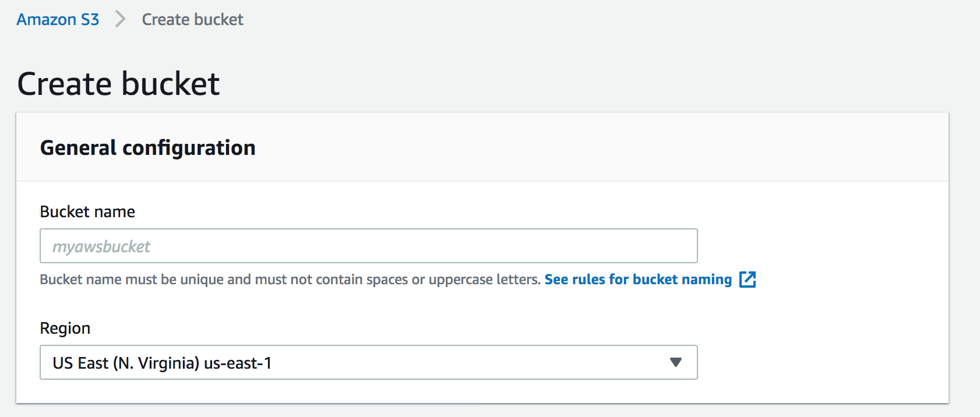Image resolution: width=980 pixels, height=417 pixels.
Task: Click the Region field label
Action: tap(65, 328)
